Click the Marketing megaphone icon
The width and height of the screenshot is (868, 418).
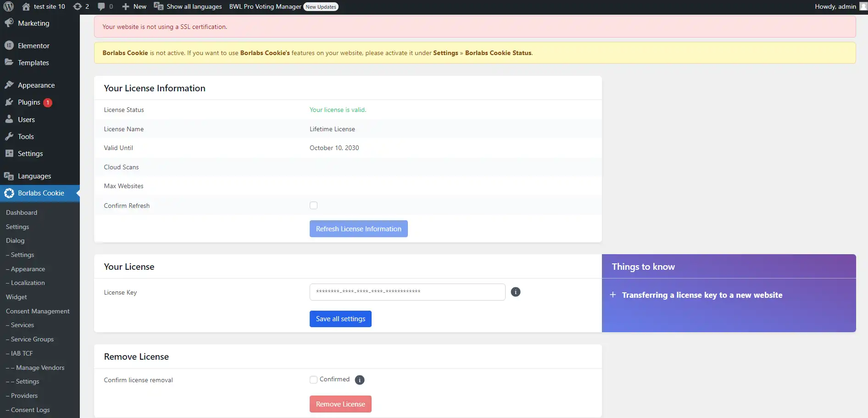[9, 23]
